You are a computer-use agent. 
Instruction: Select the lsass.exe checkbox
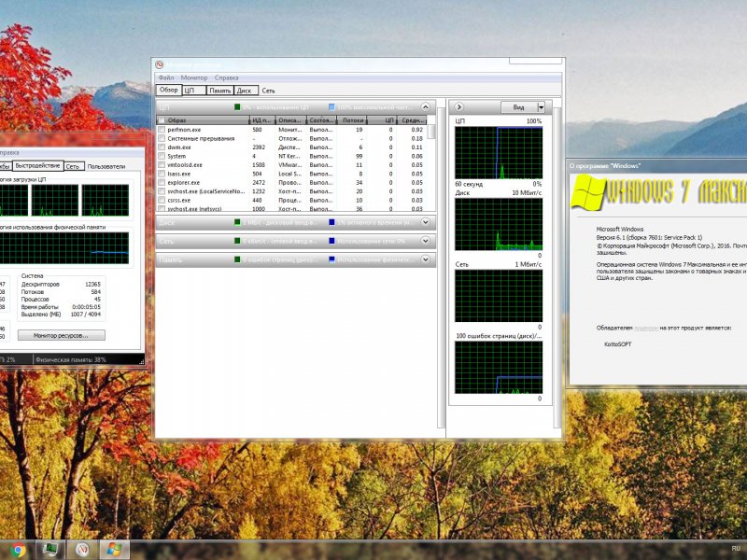point(162,174)
